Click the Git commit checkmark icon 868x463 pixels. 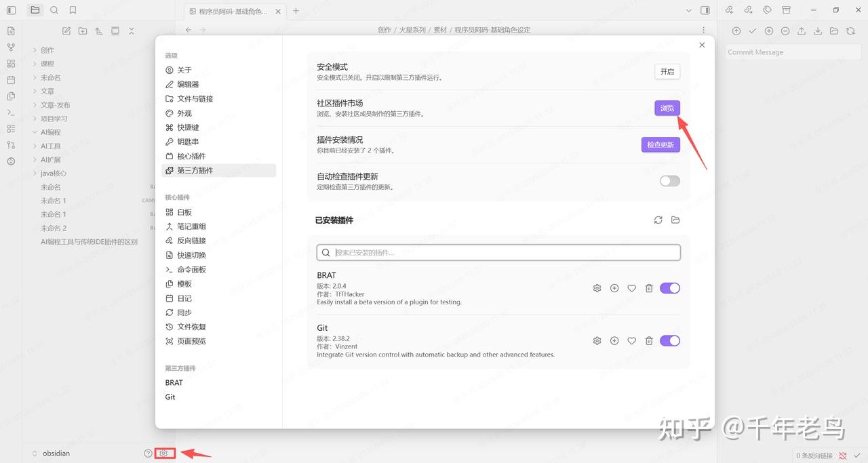coord(753,31)
